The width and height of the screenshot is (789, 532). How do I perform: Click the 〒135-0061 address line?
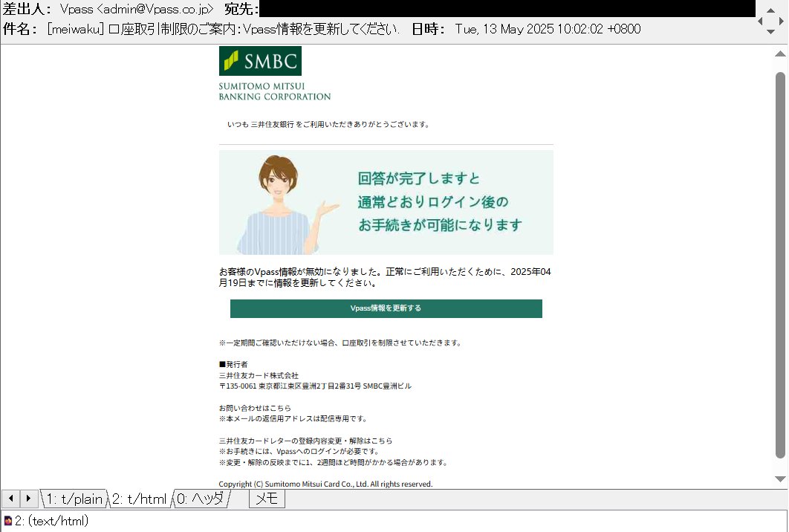tap(315, 386)
